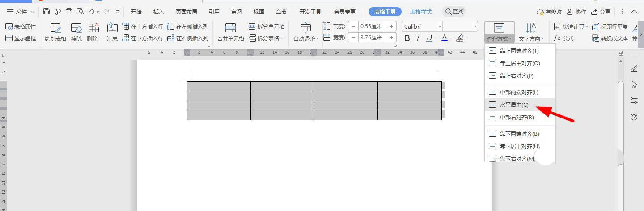Insert a row above with 在上方插入行
The image size is (644, 211).
coord(143,27)
